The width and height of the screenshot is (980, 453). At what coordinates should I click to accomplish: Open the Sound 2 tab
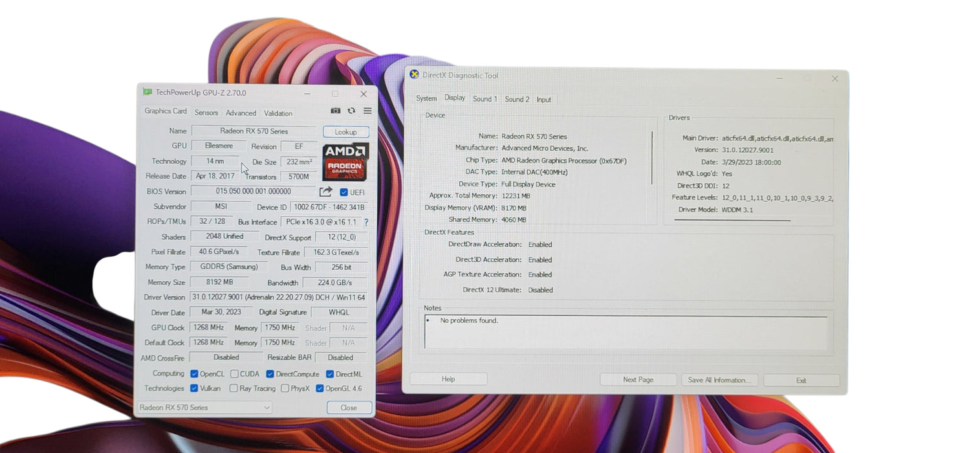point(517,99)
